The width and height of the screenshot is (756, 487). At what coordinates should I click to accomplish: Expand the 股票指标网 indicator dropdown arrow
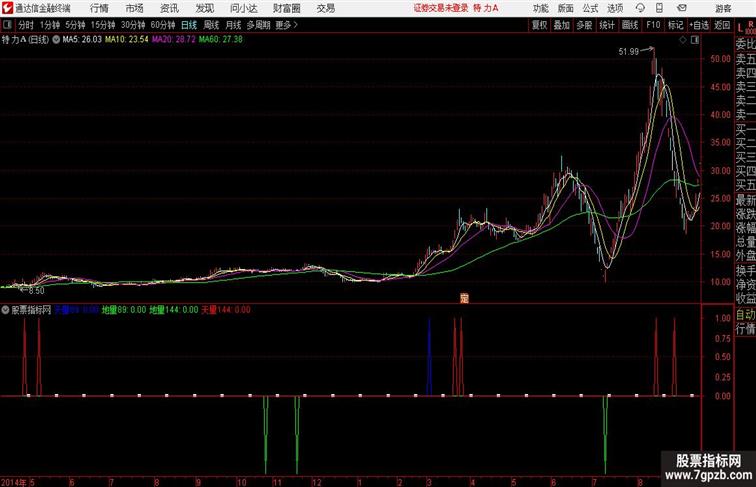[5, 310]
